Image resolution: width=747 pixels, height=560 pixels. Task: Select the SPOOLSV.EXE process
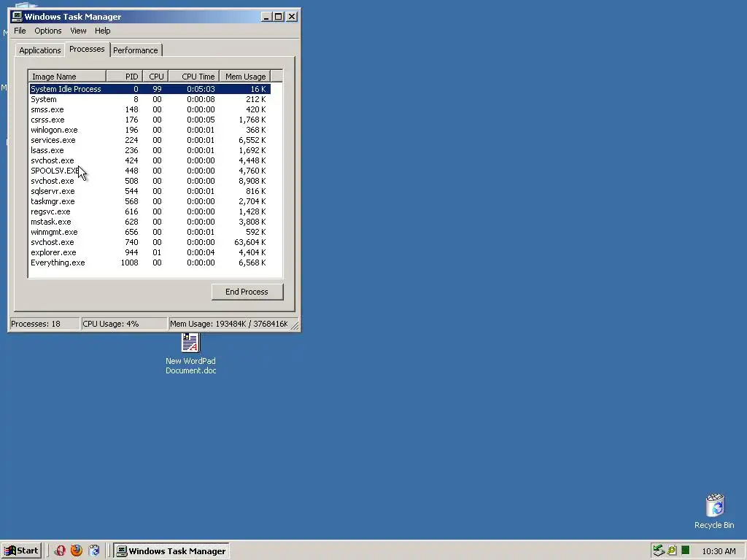click(150, 171)
